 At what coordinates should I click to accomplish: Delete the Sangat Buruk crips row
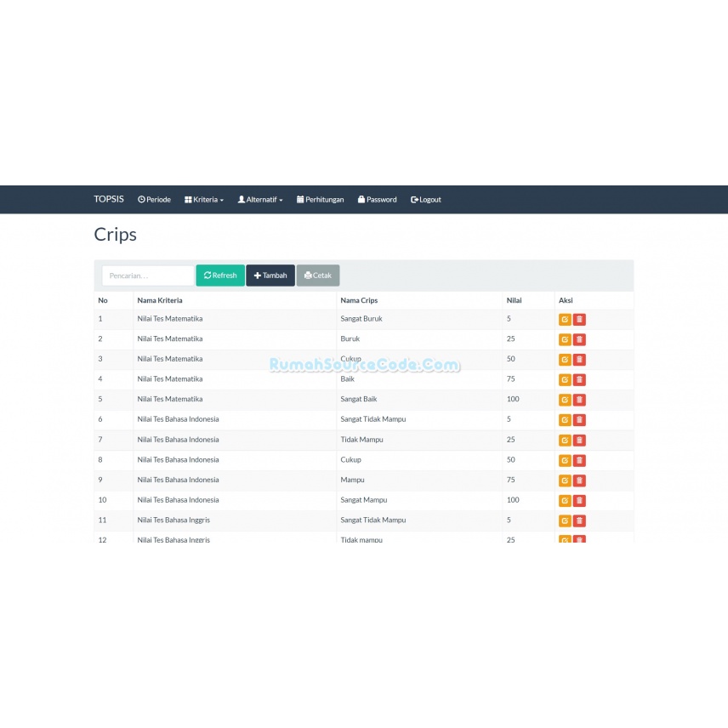(x=579, y=320)
